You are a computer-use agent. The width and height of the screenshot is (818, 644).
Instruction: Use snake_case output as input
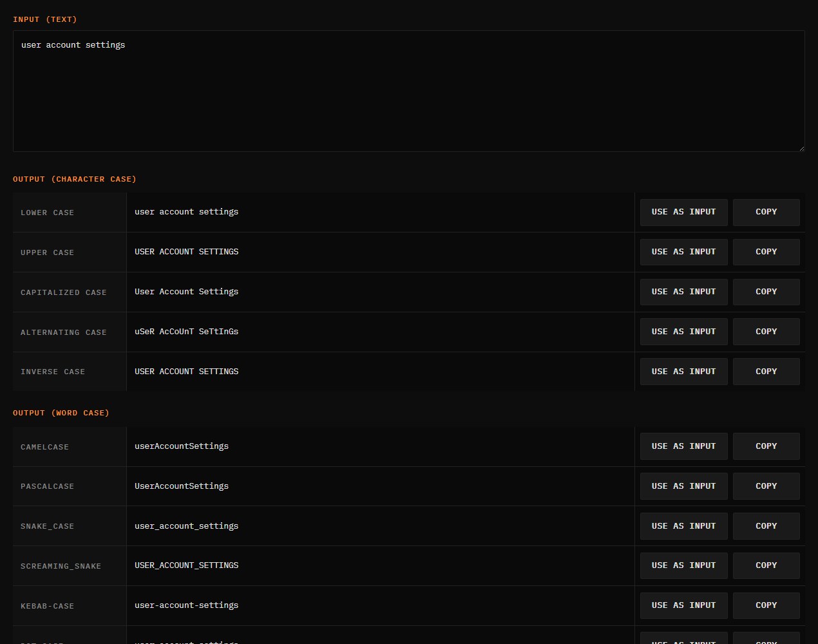tap(683, 526)
